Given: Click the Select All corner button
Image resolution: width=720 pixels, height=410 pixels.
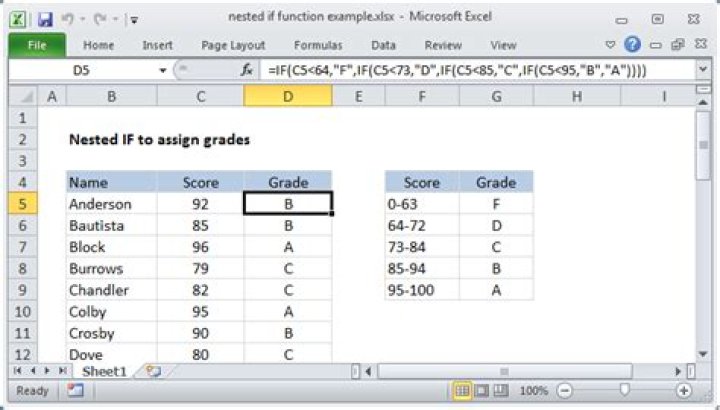Looking at the screenshot, I should click(x=23, y=96).
